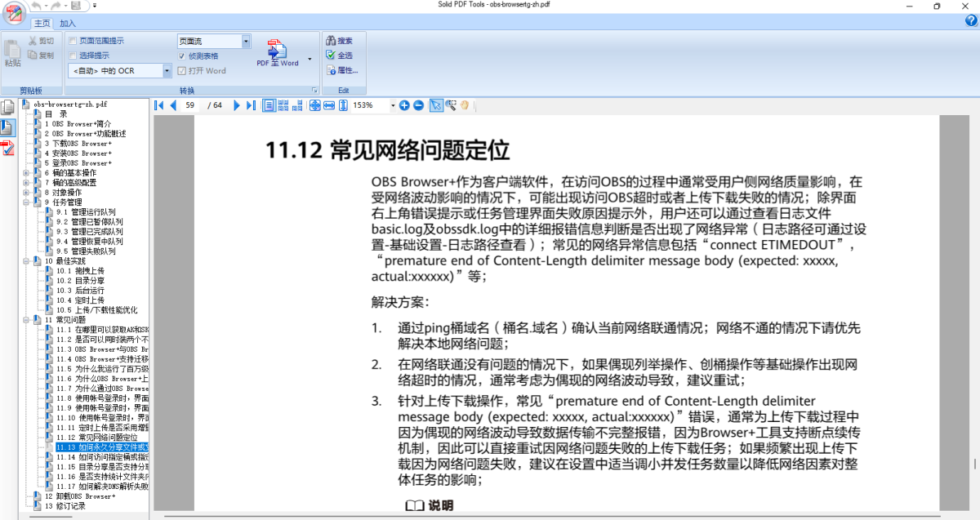The width and height of the screenshot is (980, 520).
Task: Click the 全选 select all button
Action: [x=339, y=56]
